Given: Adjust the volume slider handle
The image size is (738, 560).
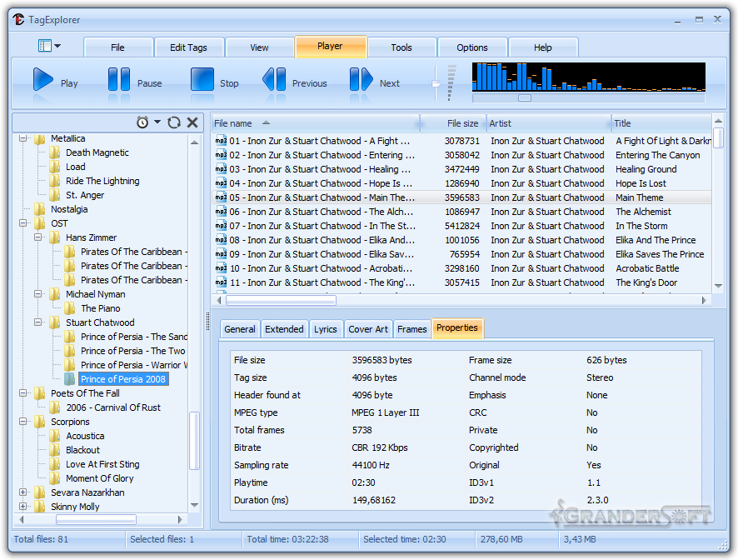Looking at the screenshot, I should [436, 84].
